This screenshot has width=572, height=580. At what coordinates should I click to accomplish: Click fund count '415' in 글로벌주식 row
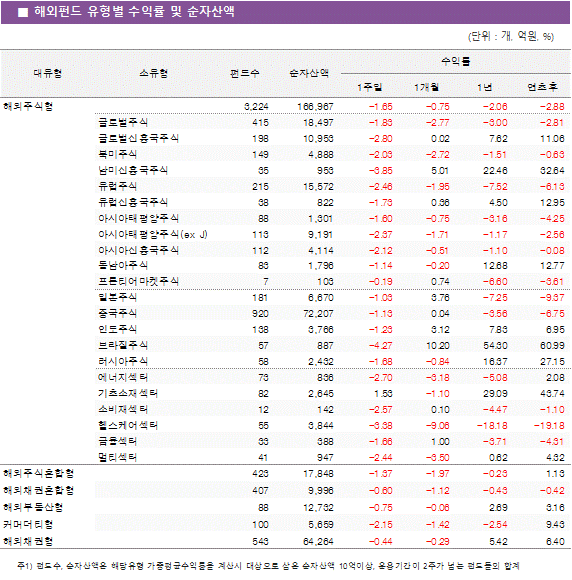pos(260,123)
